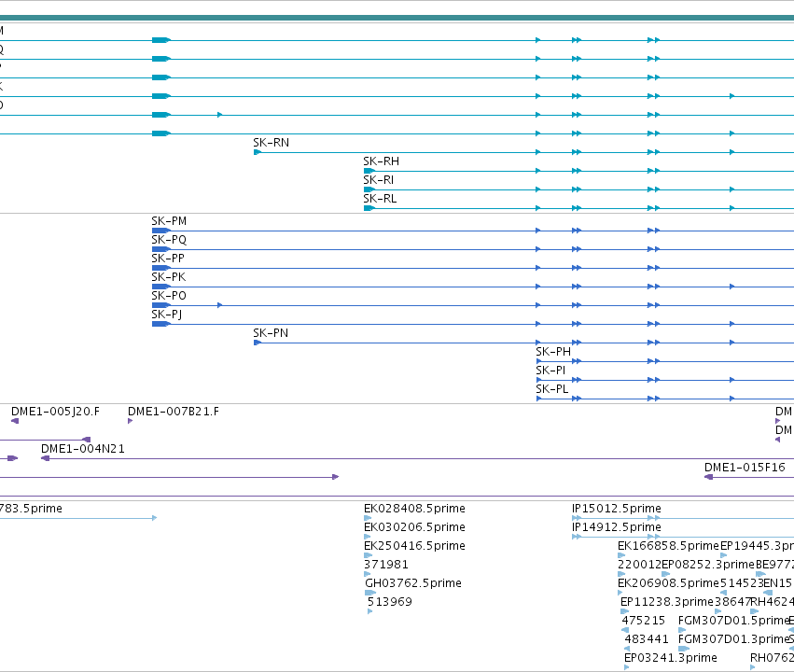Click the start arrowhead of the SK-PH transcript
Image resolution: width=794 pixels, height=672 pixels.
[x=538, y=361]
